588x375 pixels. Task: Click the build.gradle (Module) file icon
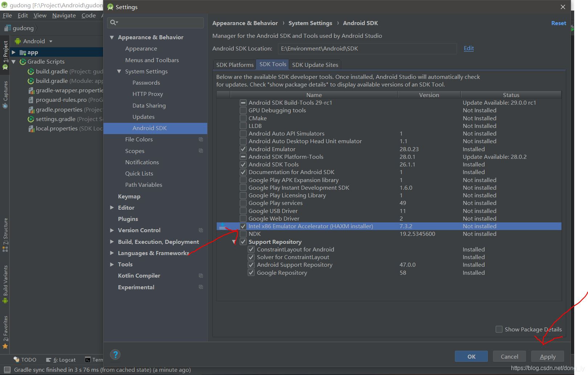[x=31, y=81]
